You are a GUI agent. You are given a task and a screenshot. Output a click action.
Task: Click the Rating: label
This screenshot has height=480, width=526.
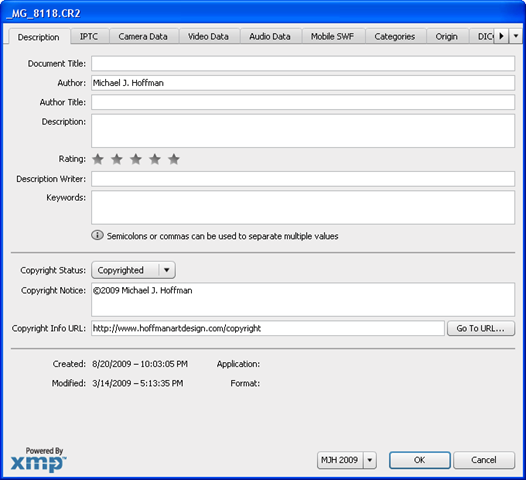(x=72, y=159)
